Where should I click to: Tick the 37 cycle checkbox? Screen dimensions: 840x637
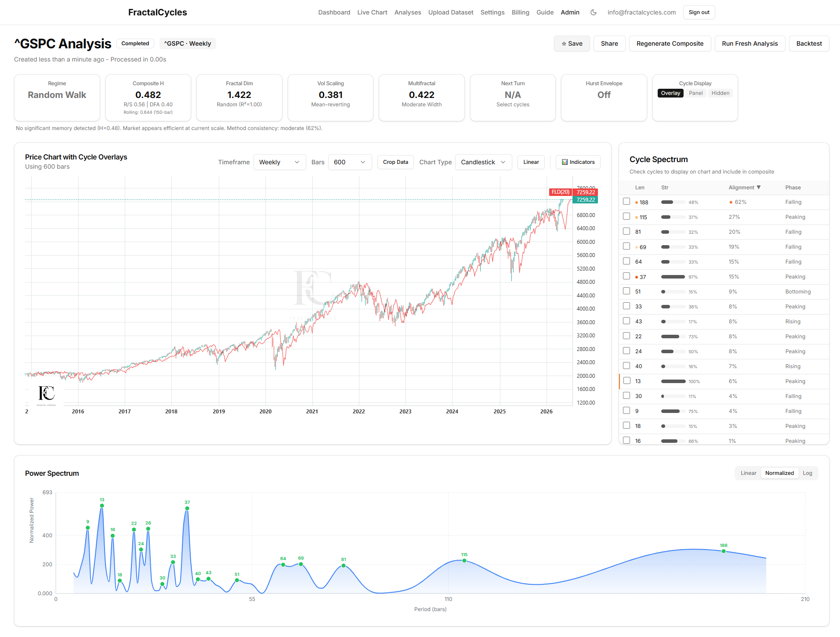tap(626, 276)
